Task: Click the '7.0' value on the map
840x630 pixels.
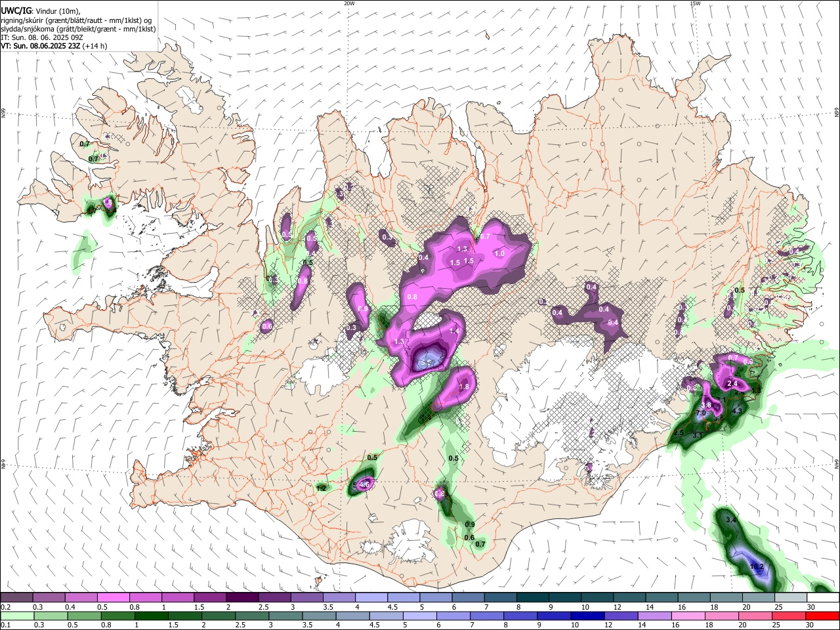Action: pyautogui.click(x=701, y=413)
